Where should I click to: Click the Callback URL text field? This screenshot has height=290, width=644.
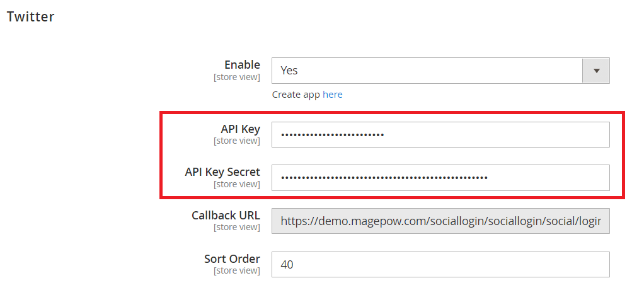[x=440, y=221]
